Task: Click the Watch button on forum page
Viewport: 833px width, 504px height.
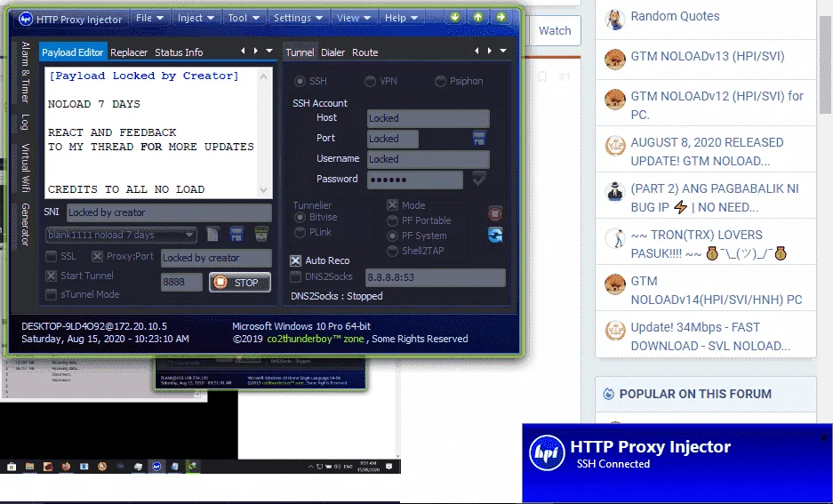Action: [555, 31]
